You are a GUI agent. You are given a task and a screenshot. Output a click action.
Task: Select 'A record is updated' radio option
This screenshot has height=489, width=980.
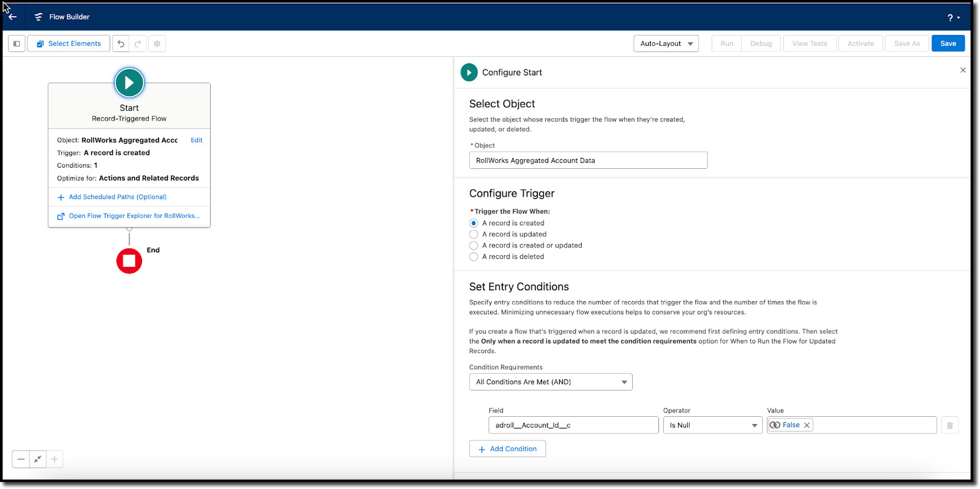[x=473, y=234]
